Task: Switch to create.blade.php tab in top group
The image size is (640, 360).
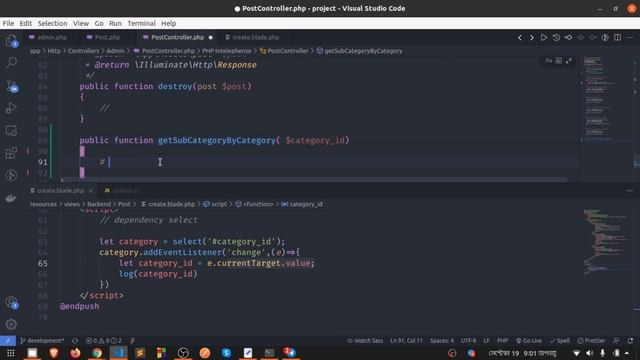Action: click(252, 37)
